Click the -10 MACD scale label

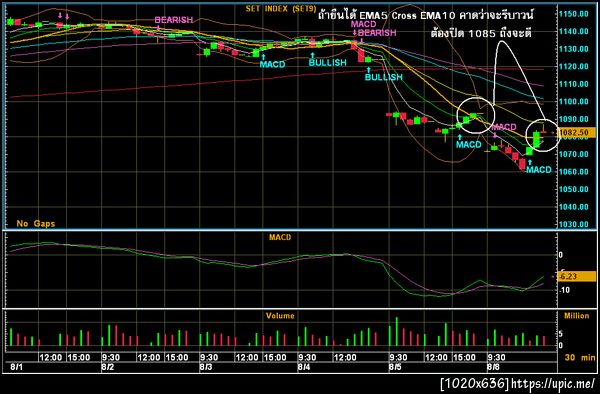click(564, 290)
